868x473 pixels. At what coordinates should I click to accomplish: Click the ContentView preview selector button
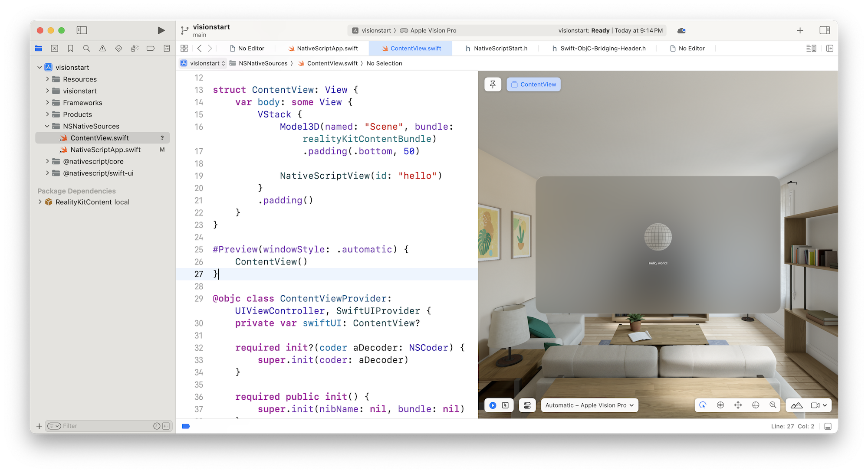click(533, 84)
